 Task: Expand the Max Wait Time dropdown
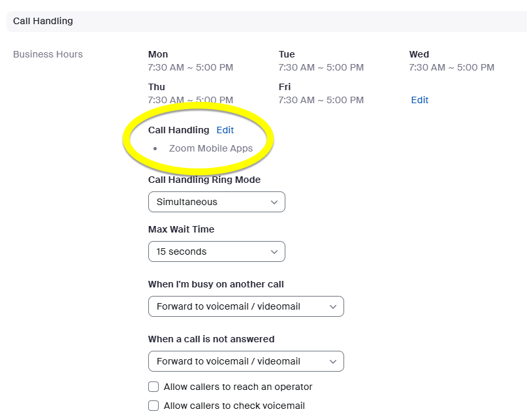pyautogui.click(x=216, y=251)
